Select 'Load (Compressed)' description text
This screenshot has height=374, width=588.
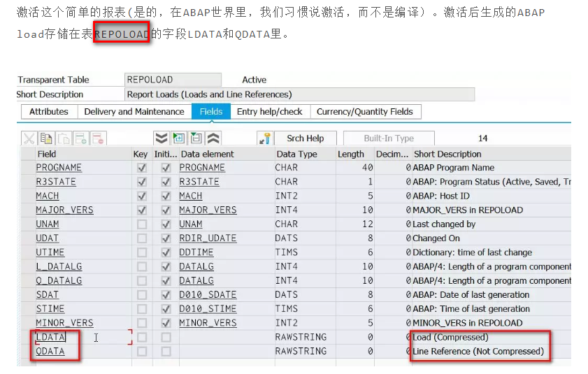(x=450, y=337)
